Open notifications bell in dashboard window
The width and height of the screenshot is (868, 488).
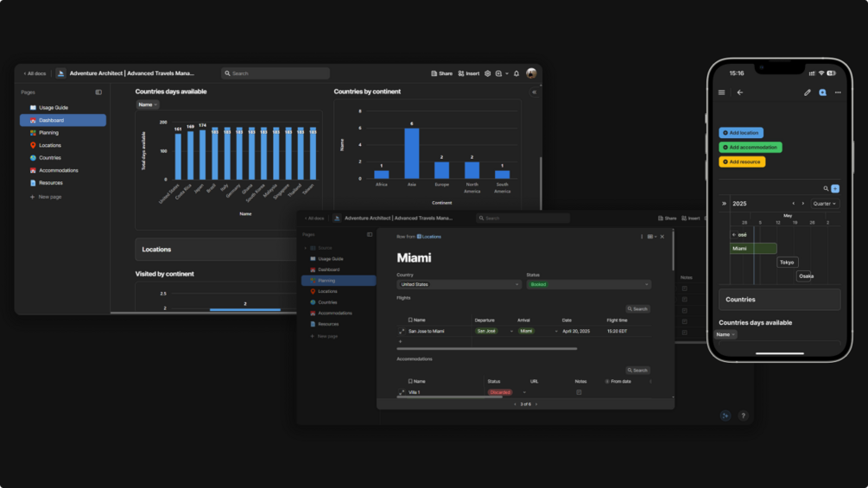point(516,73)
